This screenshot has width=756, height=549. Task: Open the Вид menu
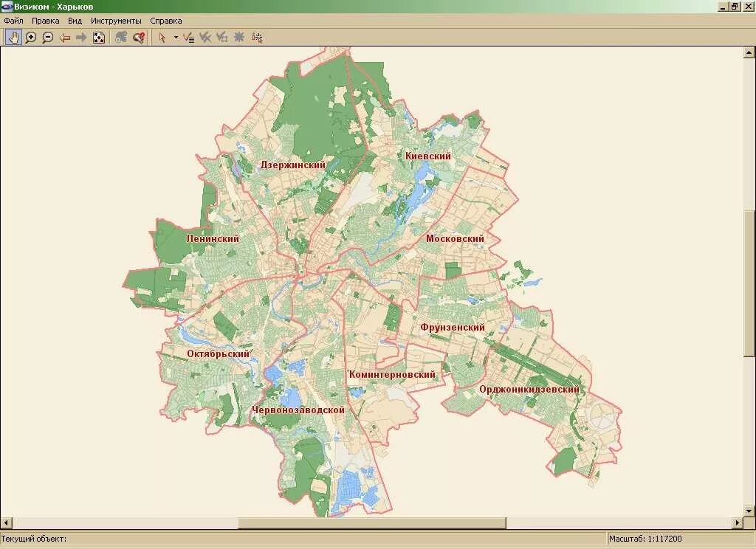(75, 21)
